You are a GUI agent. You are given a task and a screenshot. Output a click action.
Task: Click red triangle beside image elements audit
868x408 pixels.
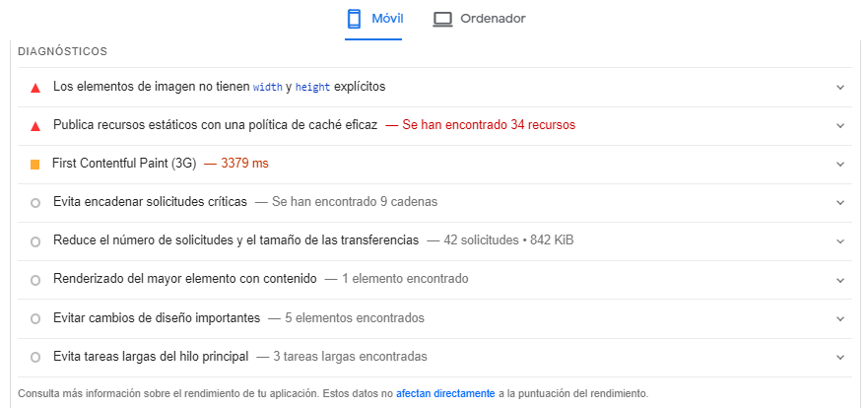[x=35, y=88]
